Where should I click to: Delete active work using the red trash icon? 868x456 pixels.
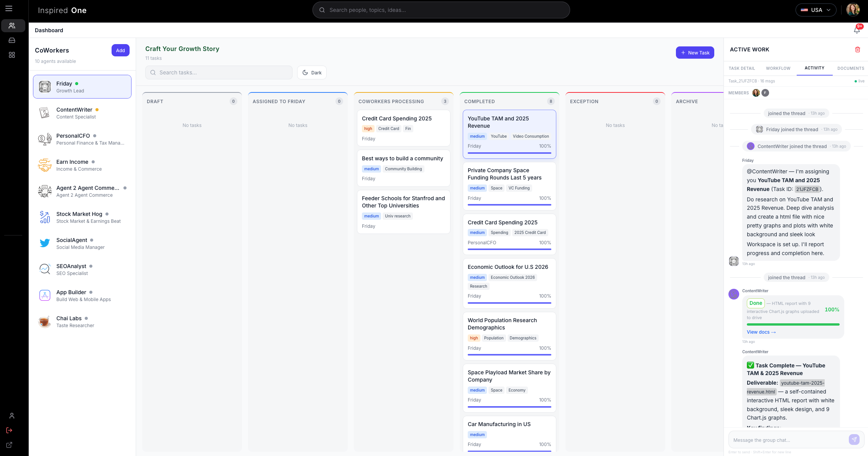pyautogui.click(x=858, y=49)
